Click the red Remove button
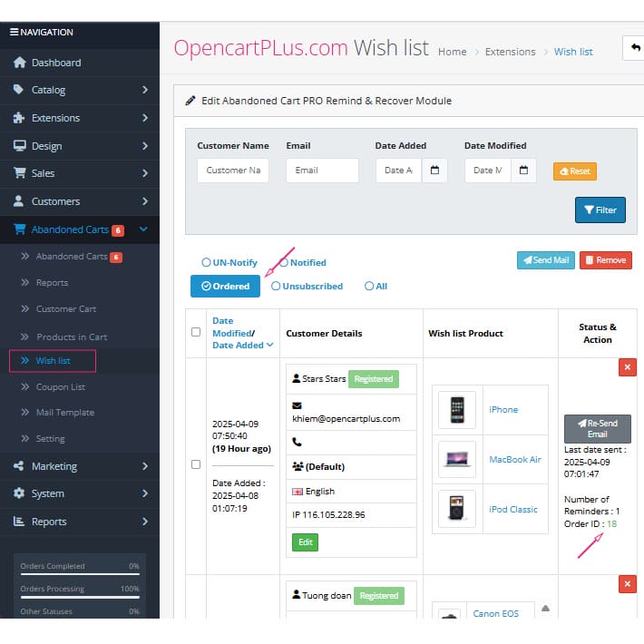This screenshot has width=644, height=644. click(x=605, y=260)
